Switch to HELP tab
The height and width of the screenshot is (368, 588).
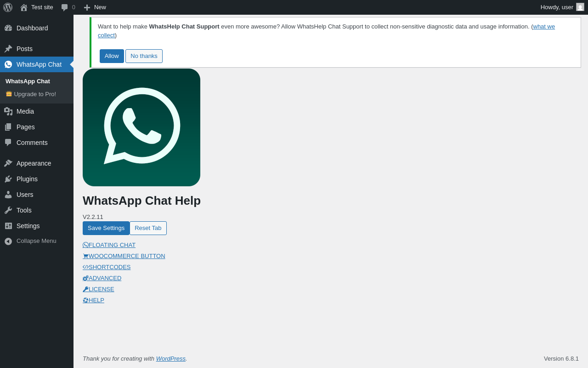tap(93, 300)
